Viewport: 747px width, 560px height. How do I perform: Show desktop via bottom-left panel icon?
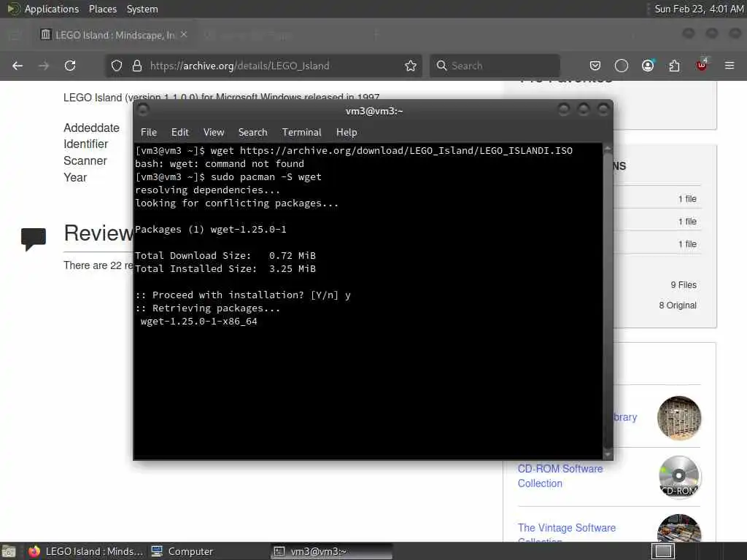(9, 551)
